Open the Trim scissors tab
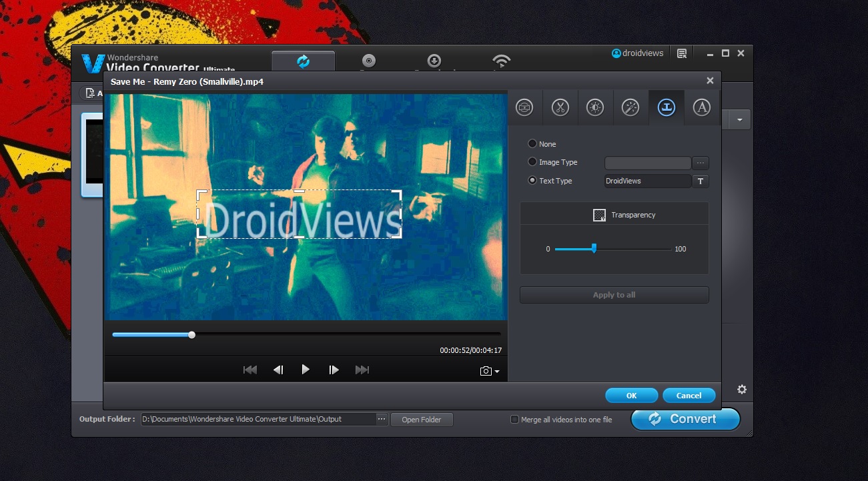Viewport: 868px width, 481px height. [560, 107]
